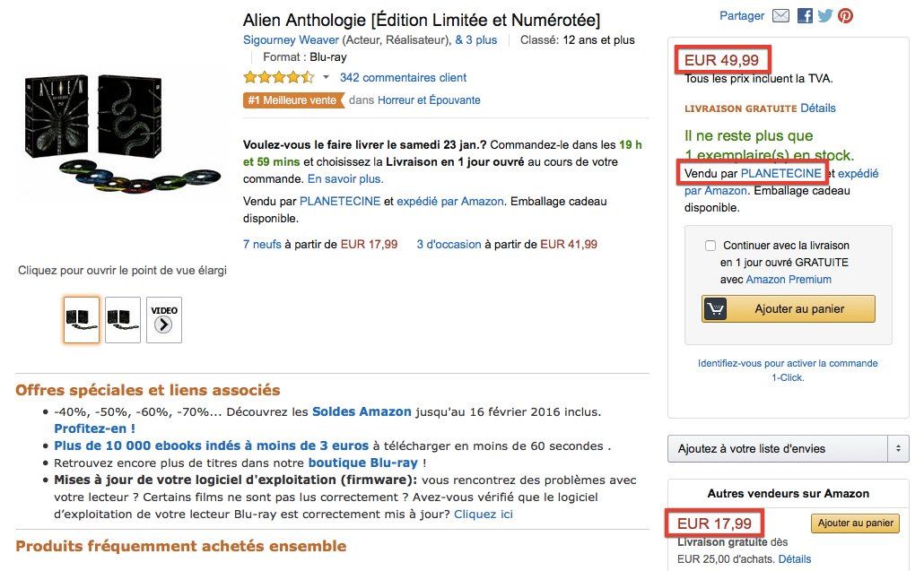
Task: Open the Sigourney Weaver link
Action: click(x=291, y=40)
